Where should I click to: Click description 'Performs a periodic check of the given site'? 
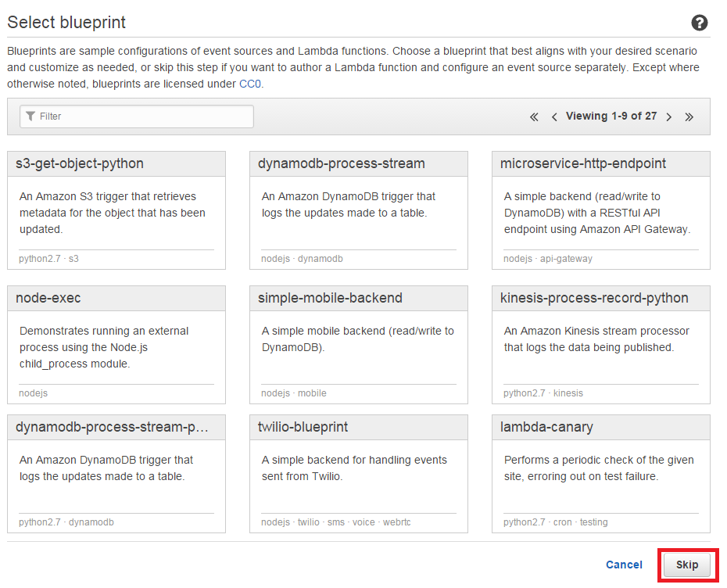tap(599, 468)
